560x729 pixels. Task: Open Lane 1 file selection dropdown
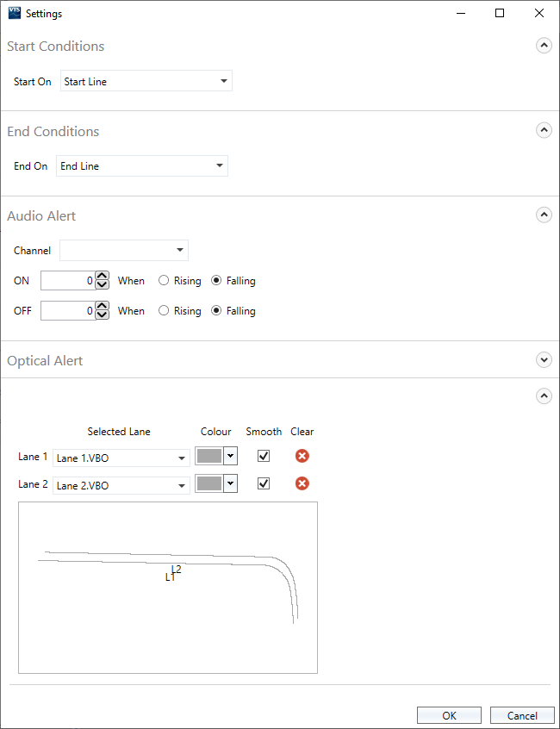pyautogui.click(x=121, y=458)
